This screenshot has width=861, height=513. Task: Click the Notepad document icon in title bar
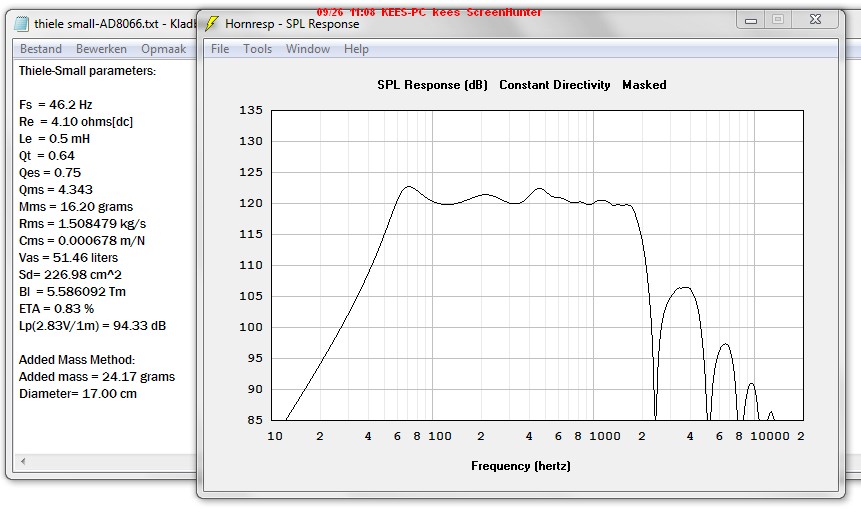pyautogui.click(x=21, y=24)
